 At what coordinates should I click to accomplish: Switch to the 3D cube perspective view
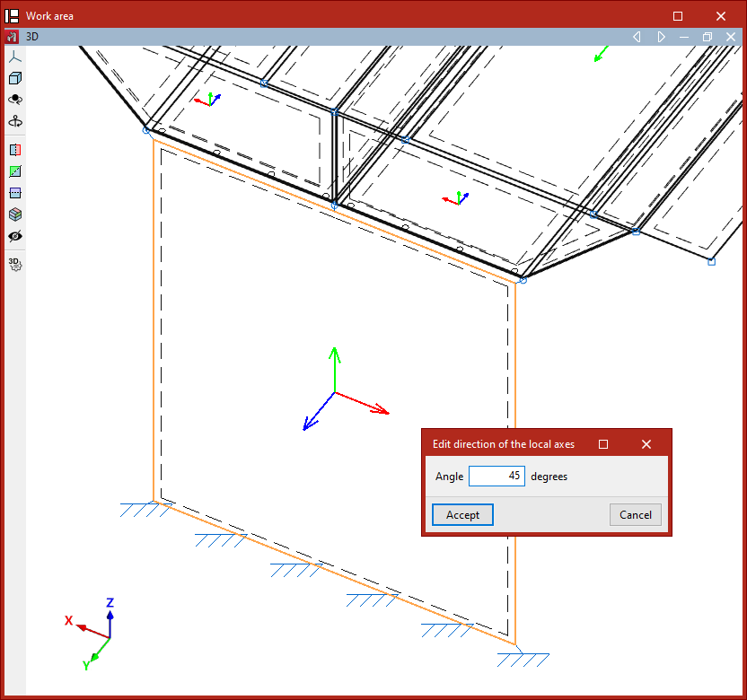tap(15, 78)
